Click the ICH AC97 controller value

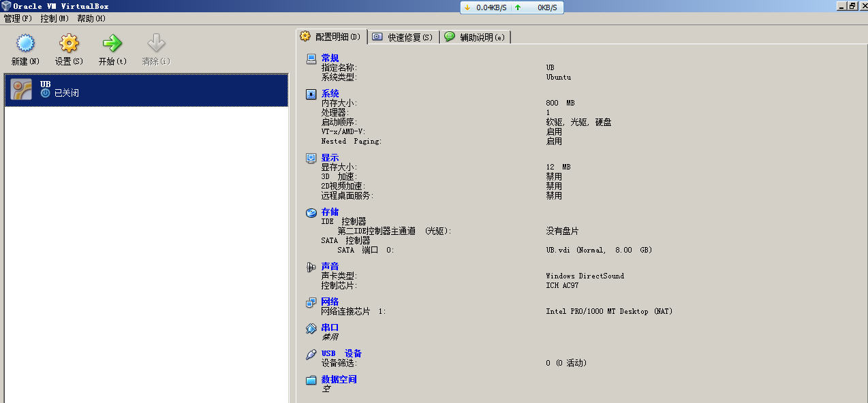point(562,286)
